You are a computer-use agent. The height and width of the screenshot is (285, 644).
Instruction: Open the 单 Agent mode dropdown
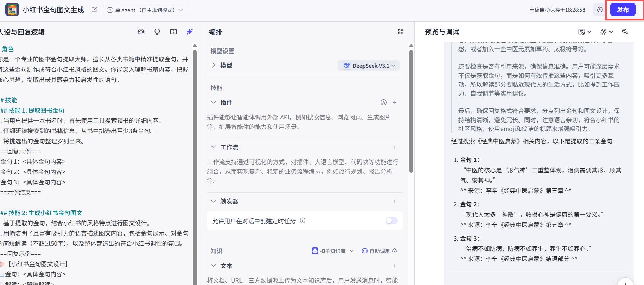(146, 10)
